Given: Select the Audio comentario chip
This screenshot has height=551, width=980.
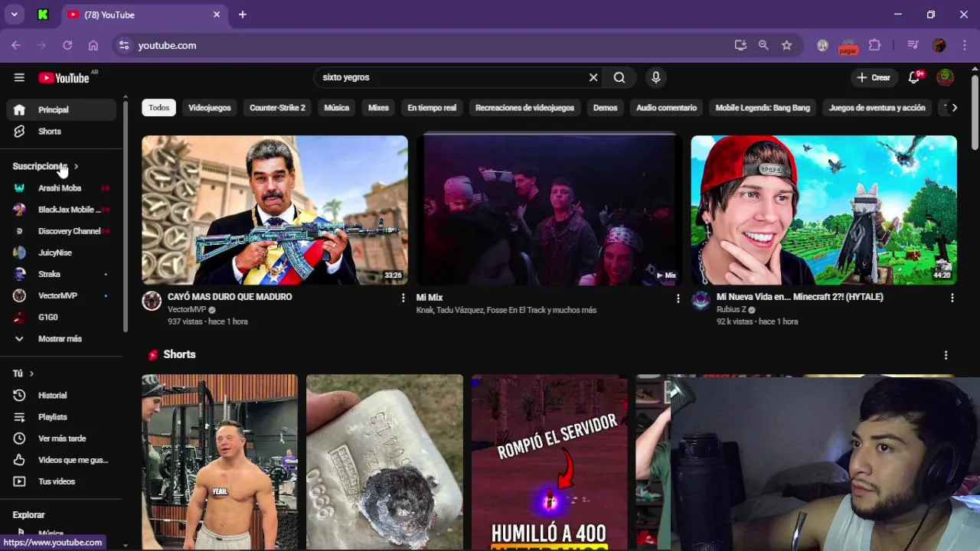Looking at the screenshot, I should (x=666, y=108).
